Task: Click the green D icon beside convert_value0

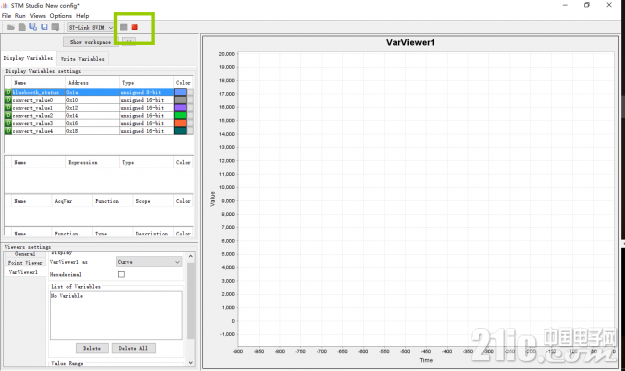Action: (8, 100)
